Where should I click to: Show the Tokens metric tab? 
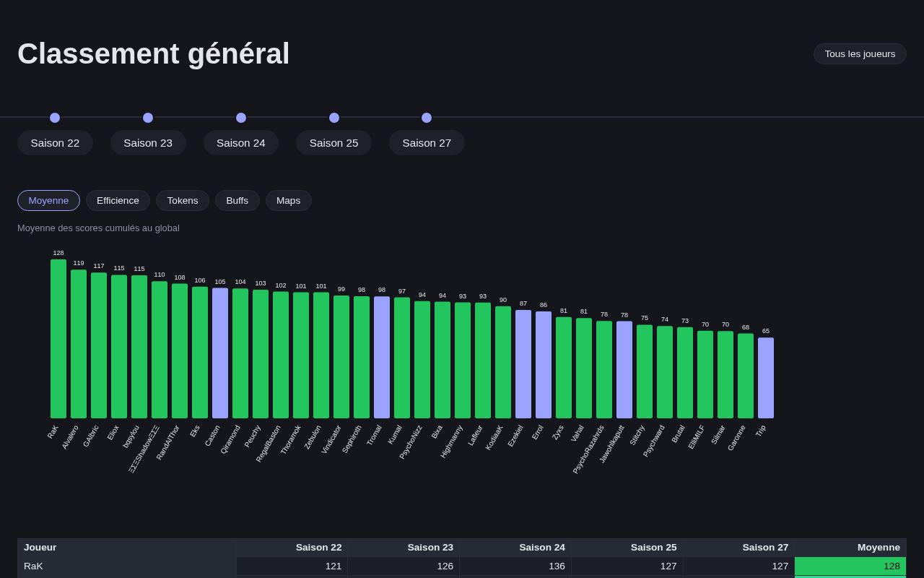click(183, 201)
